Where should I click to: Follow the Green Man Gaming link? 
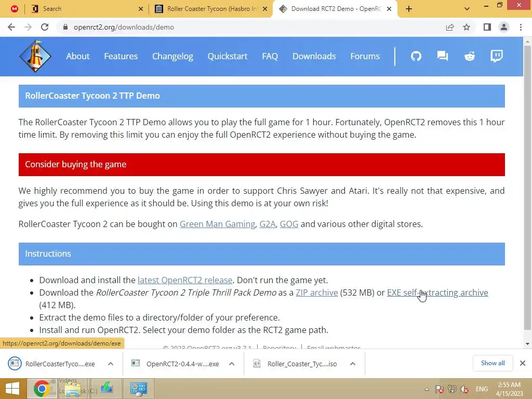(217, 224)
